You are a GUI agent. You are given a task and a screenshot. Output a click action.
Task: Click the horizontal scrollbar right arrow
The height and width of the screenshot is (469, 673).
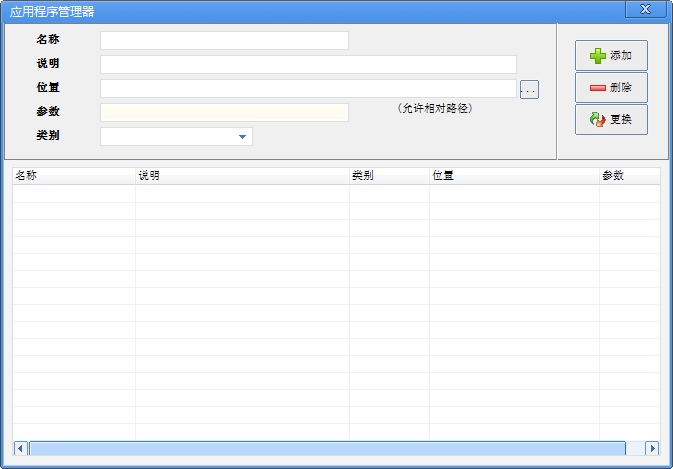(x=652, y=448)
